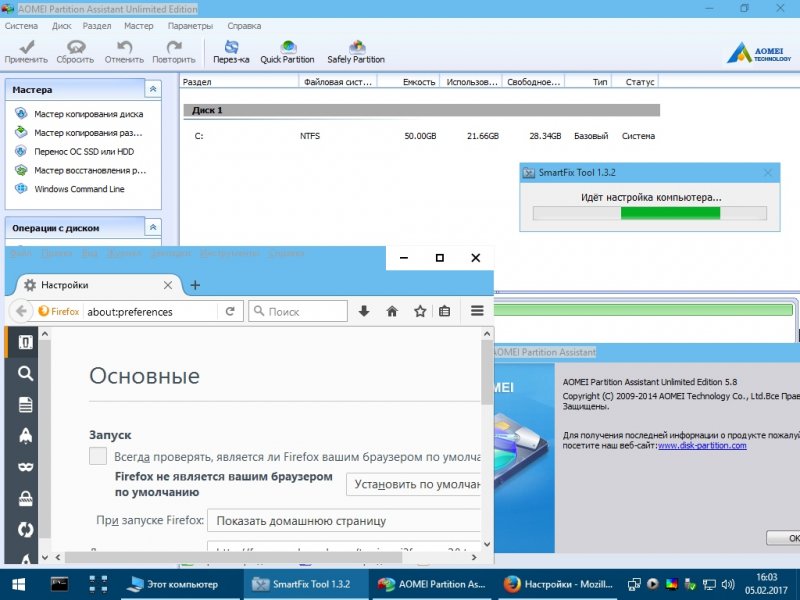Click Firefox back arrow button
This screenshot has width=800, height=600.
tap(21, 311)
